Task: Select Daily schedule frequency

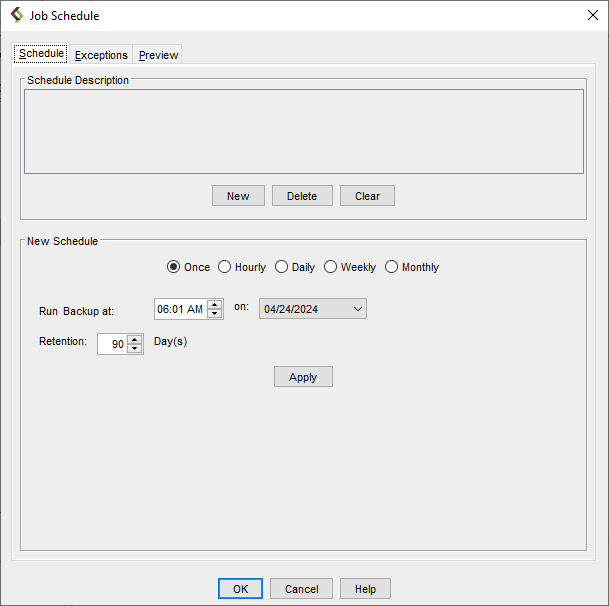Action: click(281, 267)
